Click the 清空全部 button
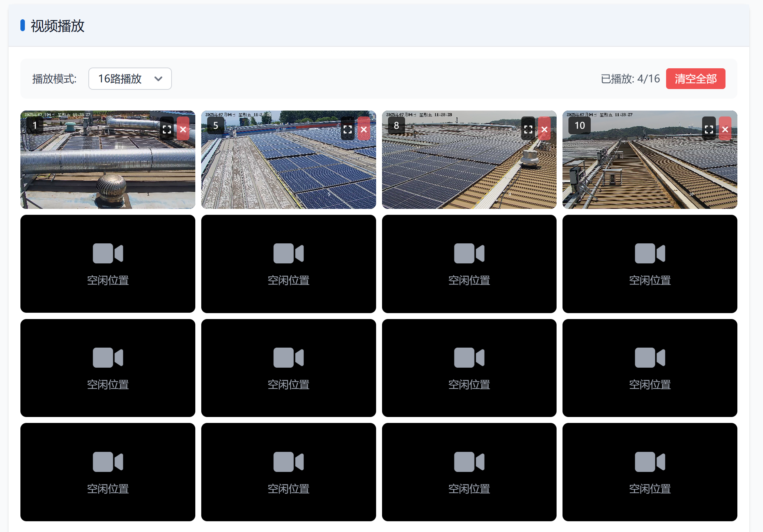The height and width of the screenshot is (532, 763). (x=695, y=79)
